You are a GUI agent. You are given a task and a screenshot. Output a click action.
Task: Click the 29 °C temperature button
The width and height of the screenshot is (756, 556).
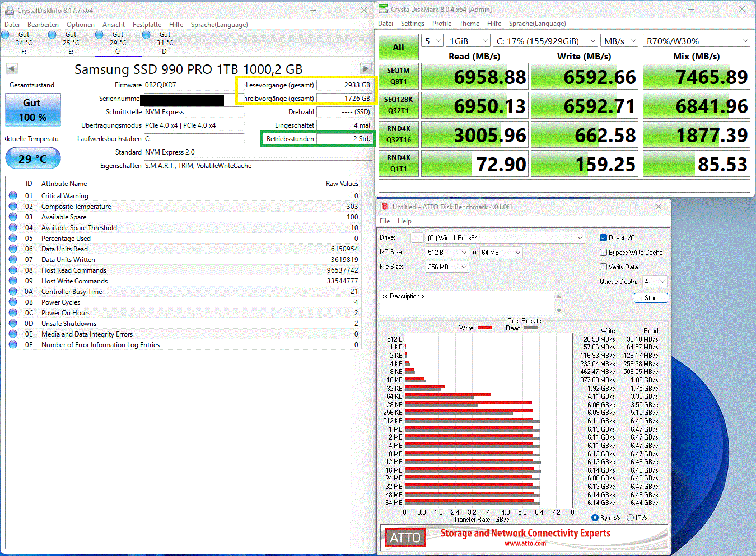[x=33, y=158]
